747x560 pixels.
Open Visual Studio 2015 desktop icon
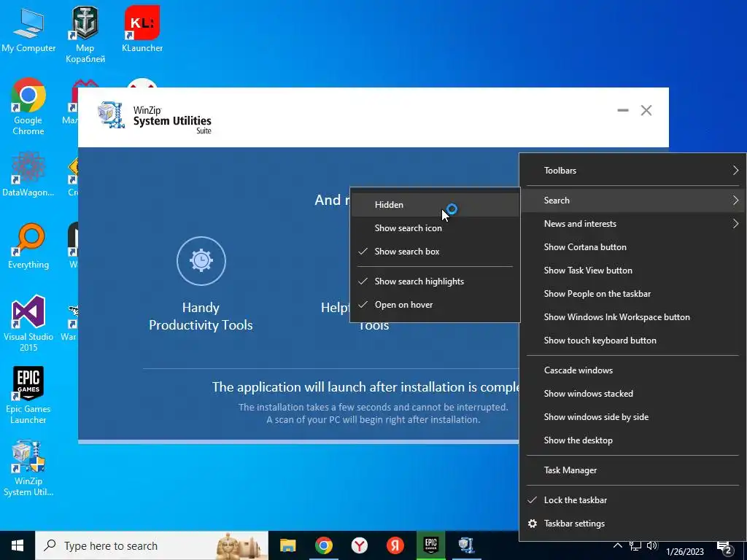[28, 323]
